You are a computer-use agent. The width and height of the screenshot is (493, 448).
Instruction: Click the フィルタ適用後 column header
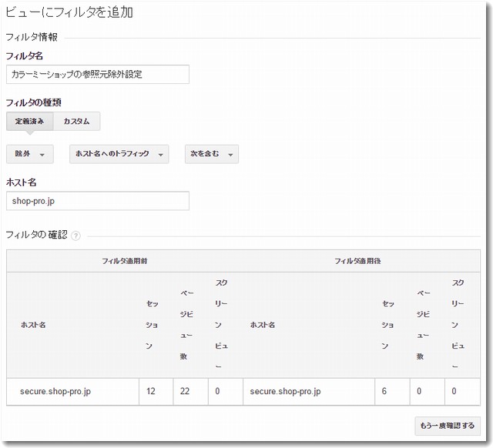pos(357,261)
